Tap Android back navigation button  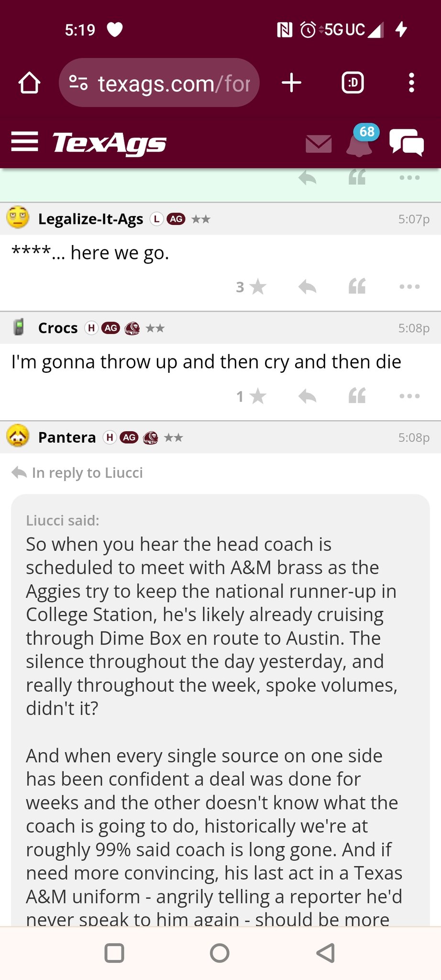click(326, 953)
